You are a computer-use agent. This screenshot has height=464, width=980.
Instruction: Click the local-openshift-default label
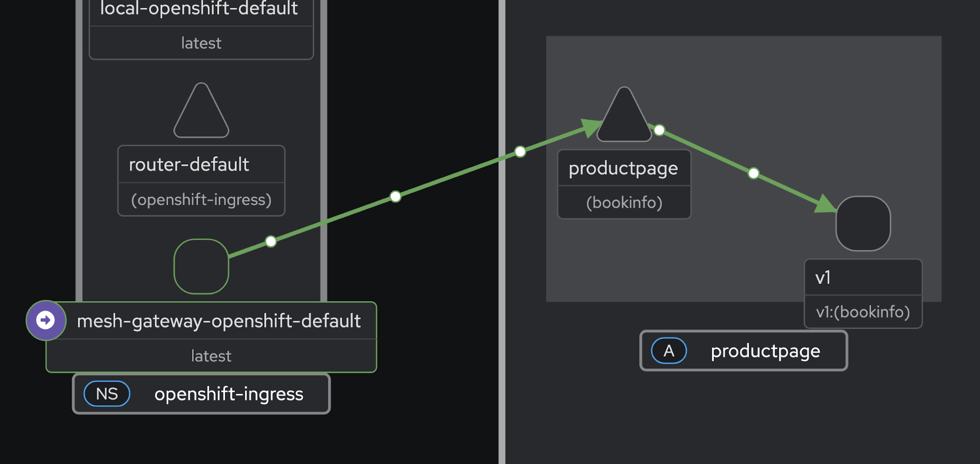(x=199, y=8)
